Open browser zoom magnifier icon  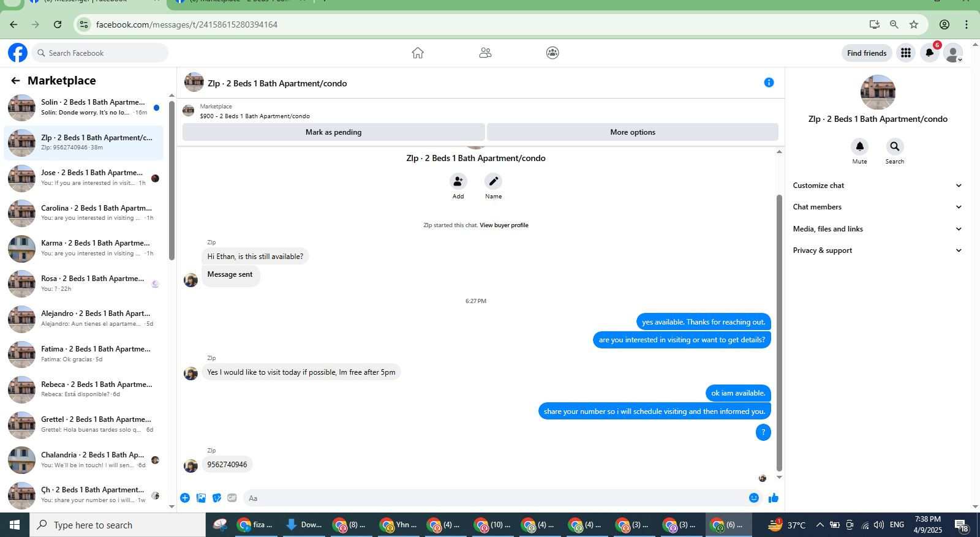coord(894,24)
